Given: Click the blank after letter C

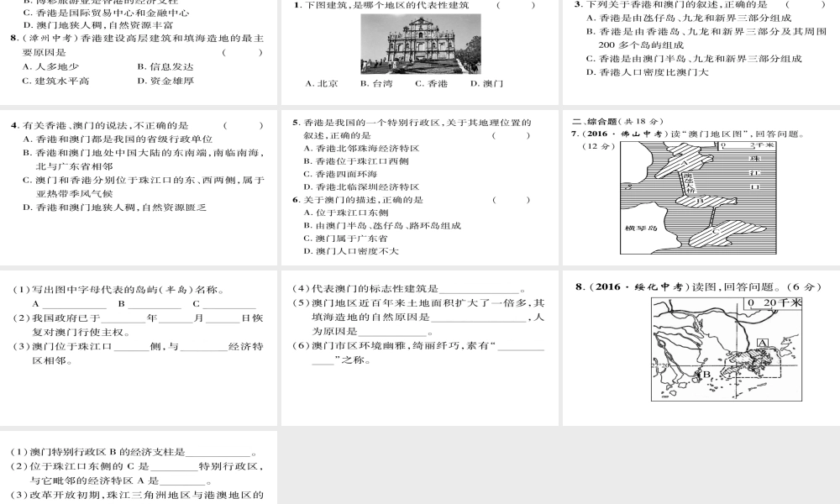Looking at the screenshot, I should pos(229,305).
